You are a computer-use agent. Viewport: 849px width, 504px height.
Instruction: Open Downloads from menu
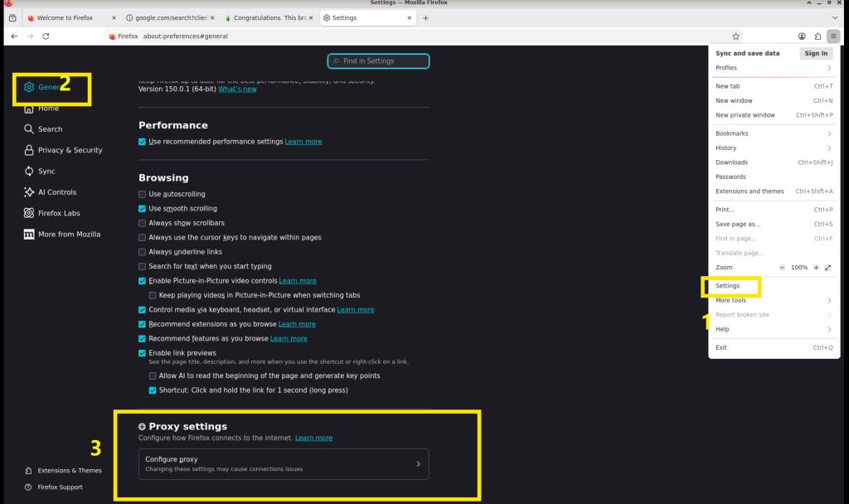(x=774, y=162)
